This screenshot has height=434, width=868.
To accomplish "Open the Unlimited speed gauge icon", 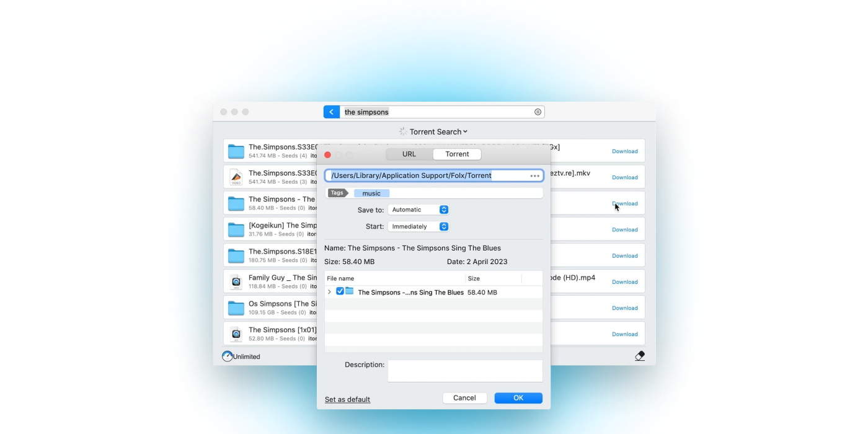I will click(228, 356).
